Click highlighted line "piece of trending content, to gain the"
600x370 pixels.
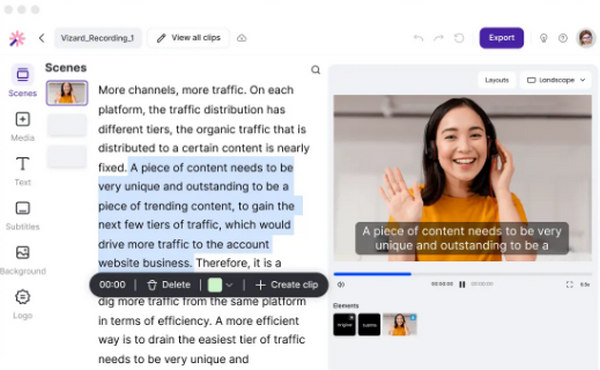(x=196, y=206)
